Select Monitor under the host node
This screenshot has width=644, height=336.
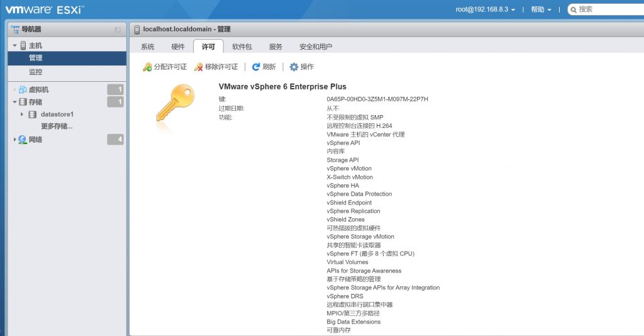point(36,72)
